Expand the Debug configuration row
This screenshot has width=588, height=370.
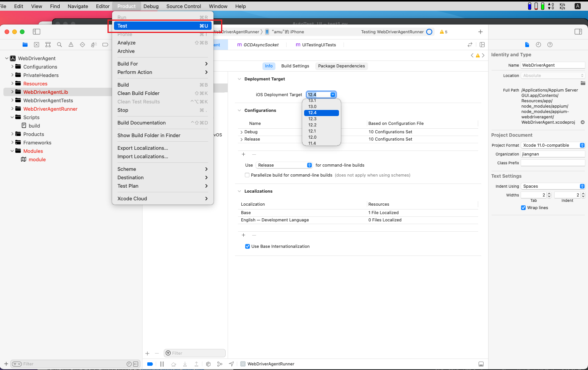[241, 132]
